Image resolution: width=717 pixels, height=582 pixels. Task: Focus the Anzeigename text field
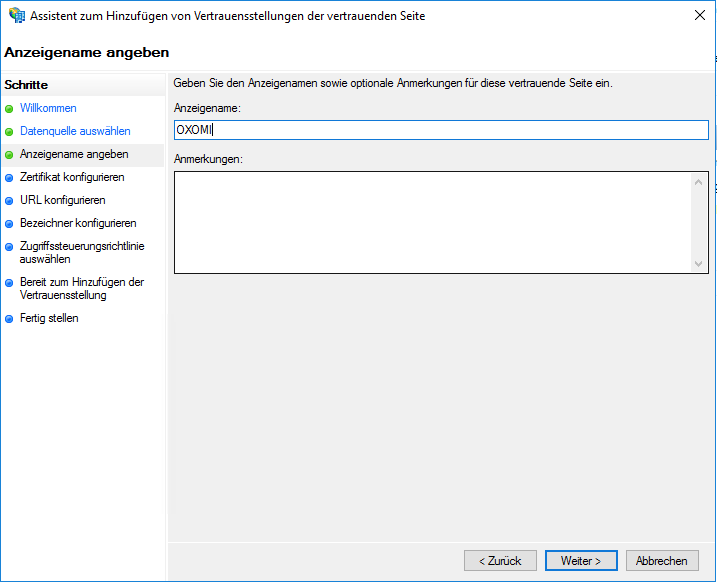pyautogui.click(x=440, y=130)
